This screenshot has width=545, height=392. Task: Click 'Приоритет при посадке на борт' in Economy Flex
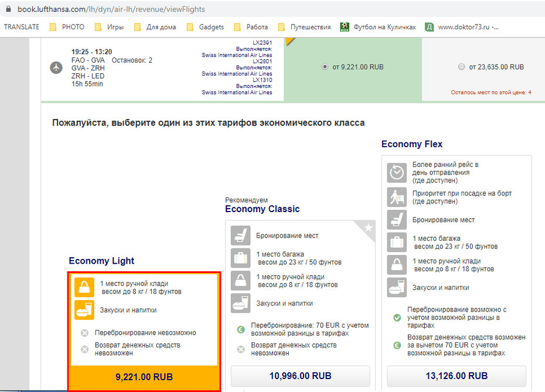point(462,193)
